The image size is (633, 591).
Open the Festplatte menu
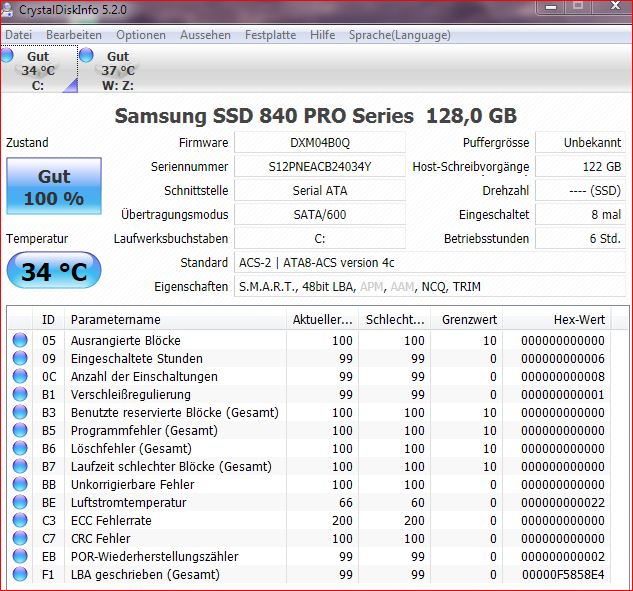pos(270,35)
